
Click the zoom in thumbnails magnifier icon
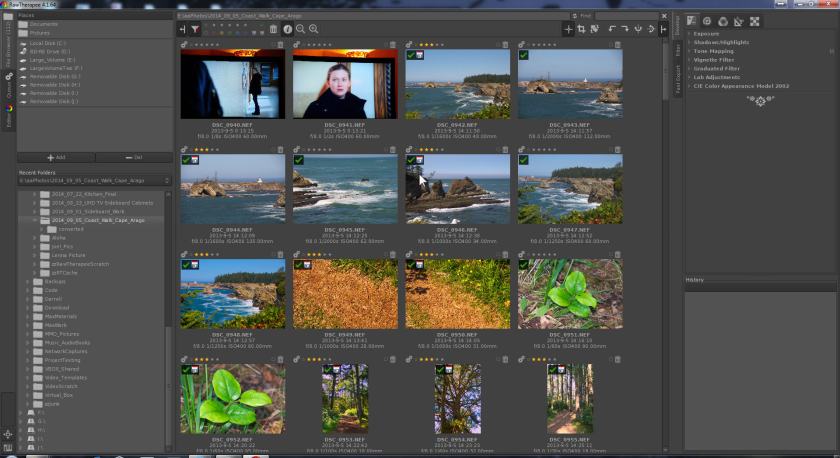(x=314, y=29)
